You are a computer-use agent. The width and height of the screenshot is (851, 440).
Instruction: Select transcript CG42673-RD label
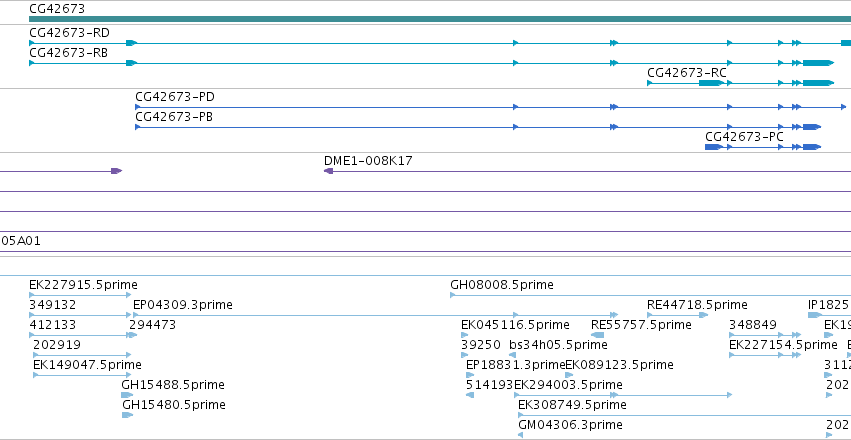click(69, 33)
